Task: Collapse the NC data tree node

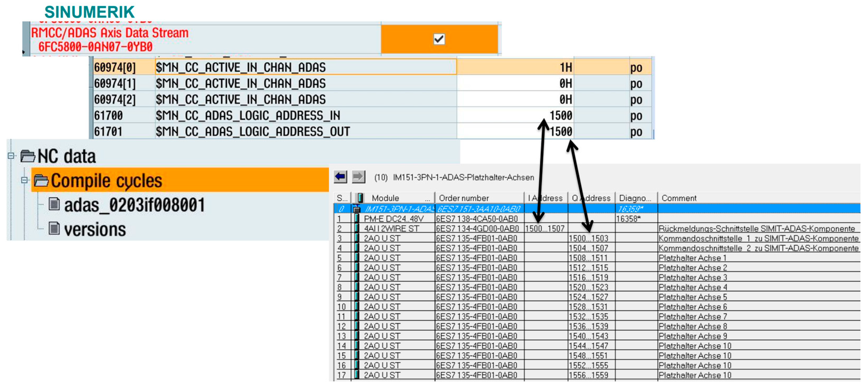Action: [x=11, y=156]
